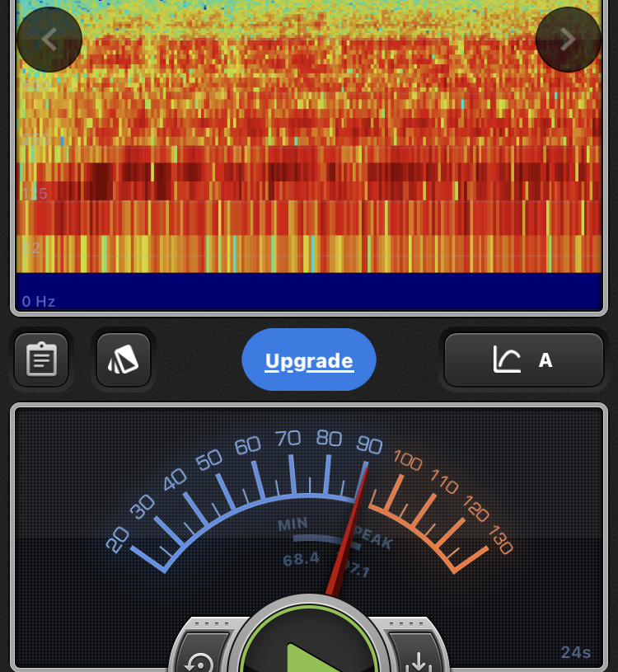Save recording with the download icon
Screen dimensions: 618x672
[419, 660]
